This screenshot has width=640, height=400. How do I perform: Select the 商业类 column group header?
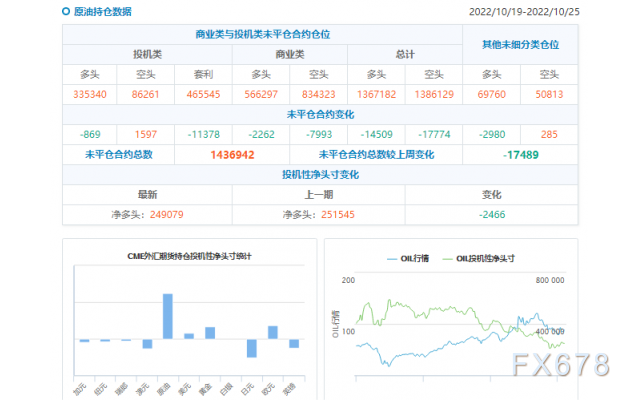290,54
